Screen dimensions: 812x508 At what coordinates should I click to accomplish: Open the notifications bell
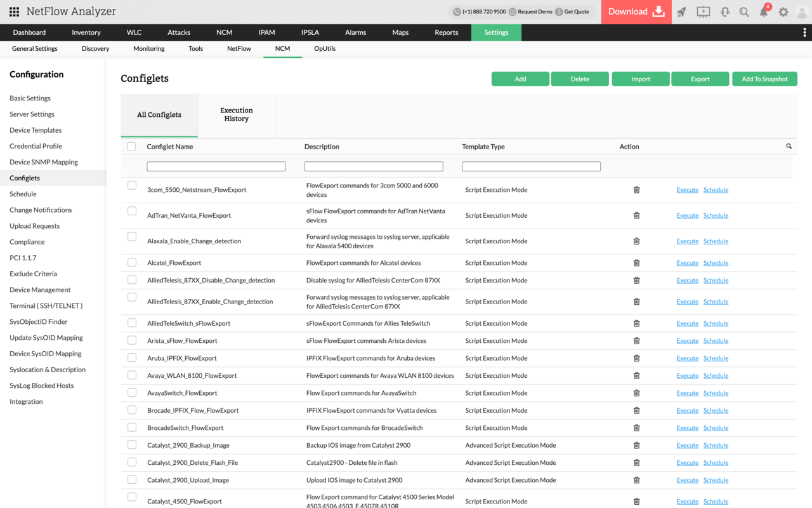tap(764, 12)
